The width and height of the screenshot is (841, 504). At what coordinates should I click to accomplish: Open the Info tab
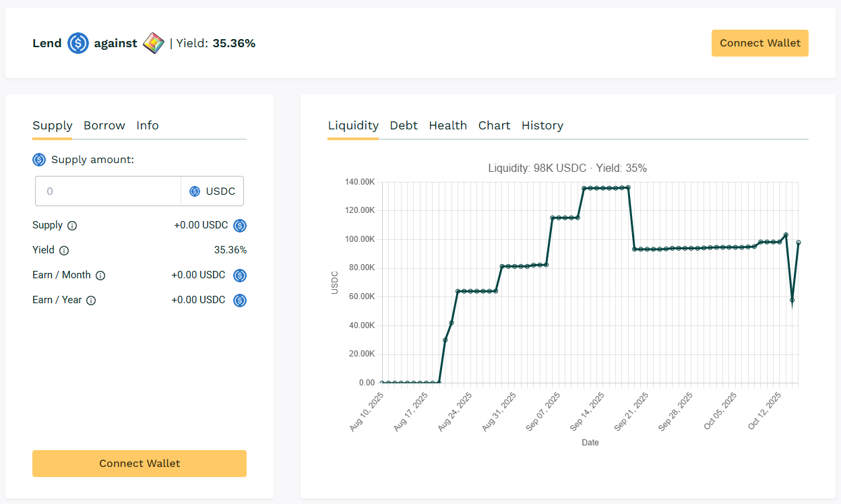click(x=148, y=125)
